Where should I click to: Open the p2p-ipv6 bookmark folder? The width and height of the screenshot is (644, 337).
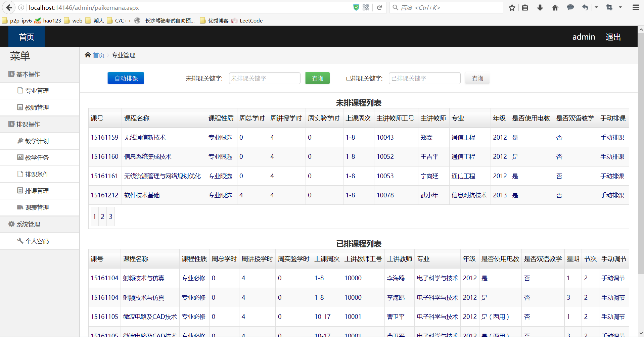click(x=17, y=20)
